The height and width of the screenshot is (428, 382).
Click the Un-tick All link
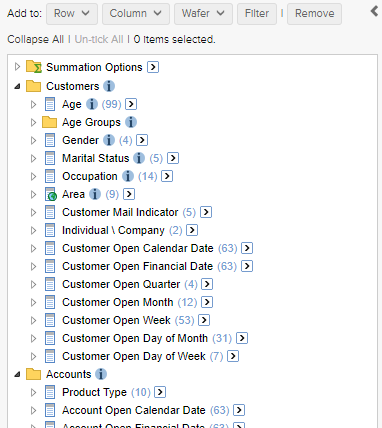click(x=99, y=39)
